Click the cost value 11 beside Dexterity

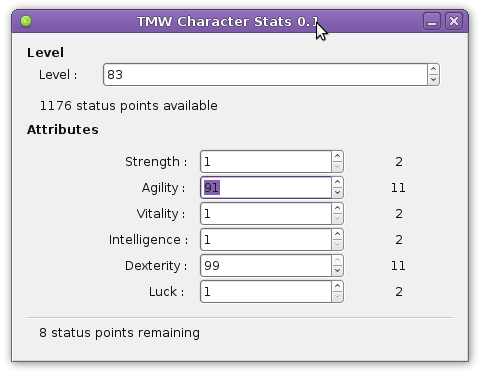398,266
